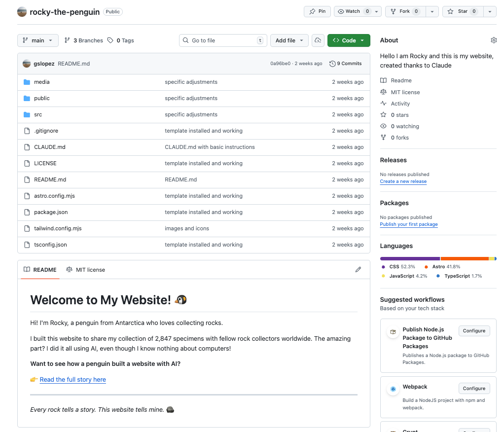Open the src folder icon
This screenshot has height=432, width=504.
27,114
